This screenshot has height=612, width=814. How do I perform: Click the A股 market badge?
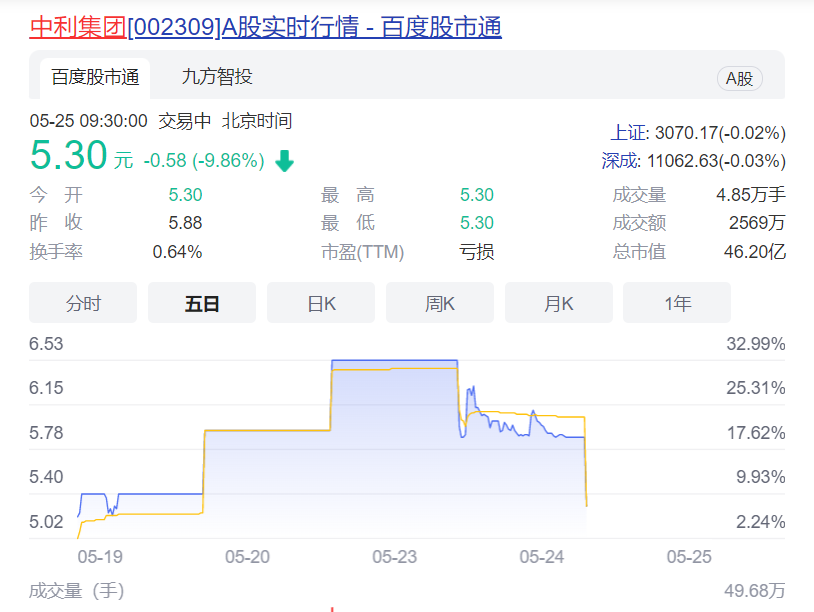pos(739,79)
